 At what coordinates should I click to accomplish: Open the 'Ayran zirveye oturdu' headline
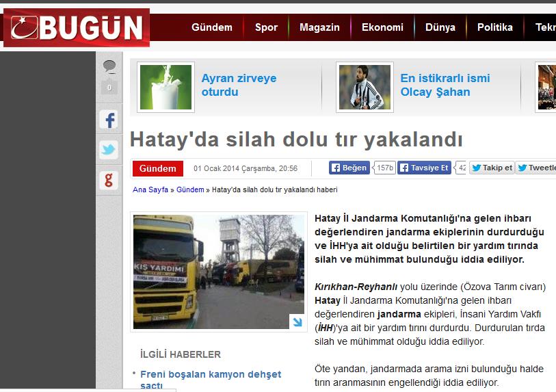(239, 85)
